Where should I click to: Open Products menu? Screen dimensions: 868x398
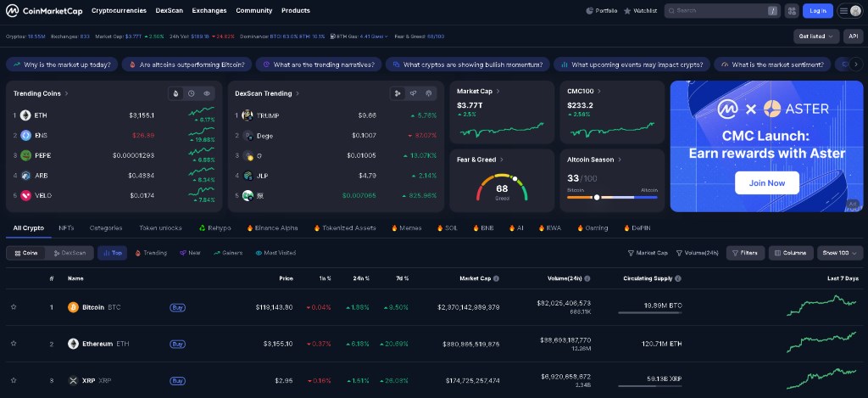[x=296, y=10]
